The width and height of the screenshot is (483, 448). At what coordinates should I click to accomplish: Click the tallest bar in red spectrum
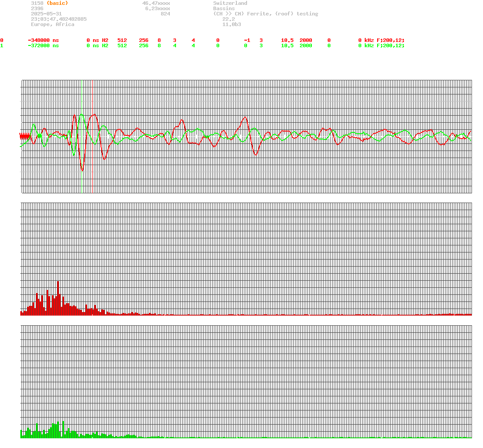[58, 298]
